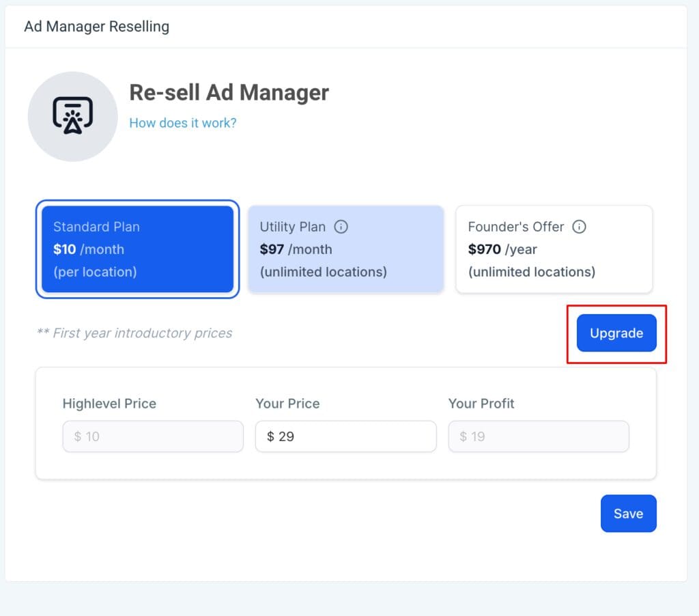This screenshot has height=616, width=699.
Task: Click the first year introductory prices note
Action: (134, 333)
